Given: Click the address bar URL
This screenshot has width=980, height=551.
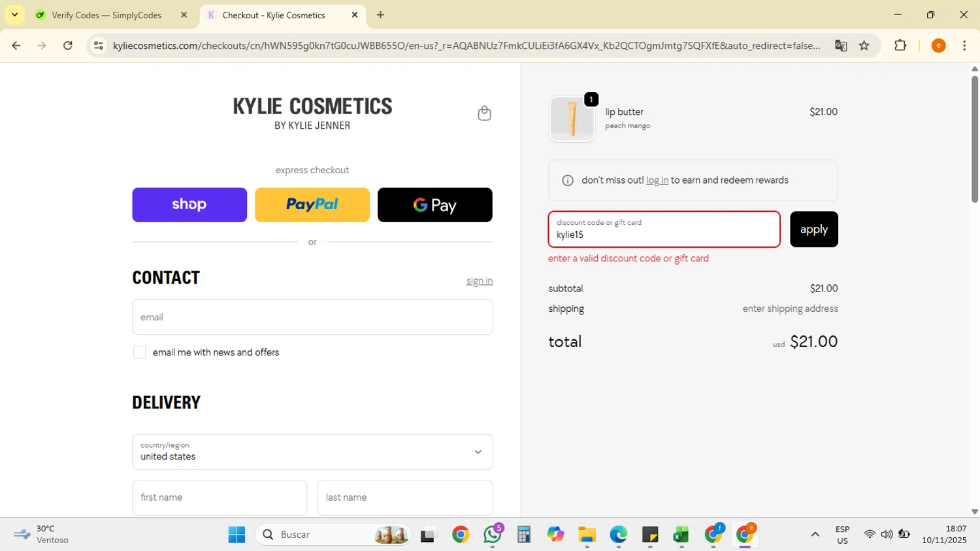Looking at the screenshot, I should coord(466,46).
